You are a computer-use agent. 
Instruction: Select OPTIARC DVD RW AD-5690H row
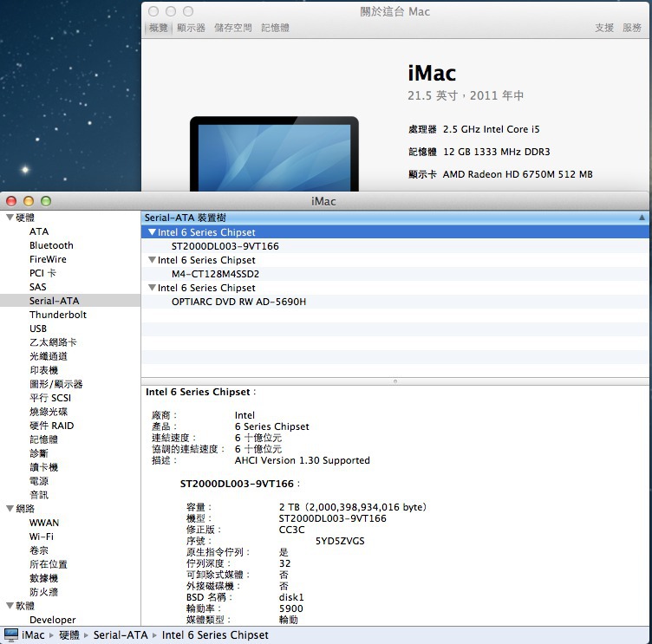(x=238, y=302)
